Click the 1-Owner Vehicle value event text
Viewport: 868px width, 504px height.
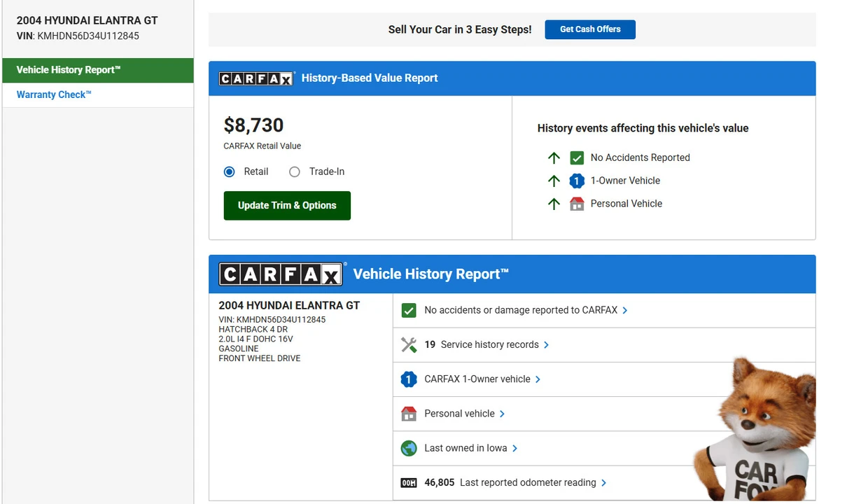[x=625, y=181]
